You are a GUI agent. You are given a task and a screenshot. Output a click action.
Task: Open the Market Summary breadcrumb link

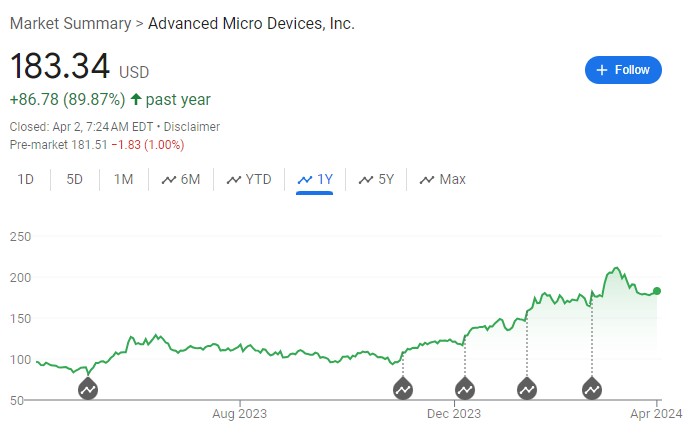pos(70,23)
